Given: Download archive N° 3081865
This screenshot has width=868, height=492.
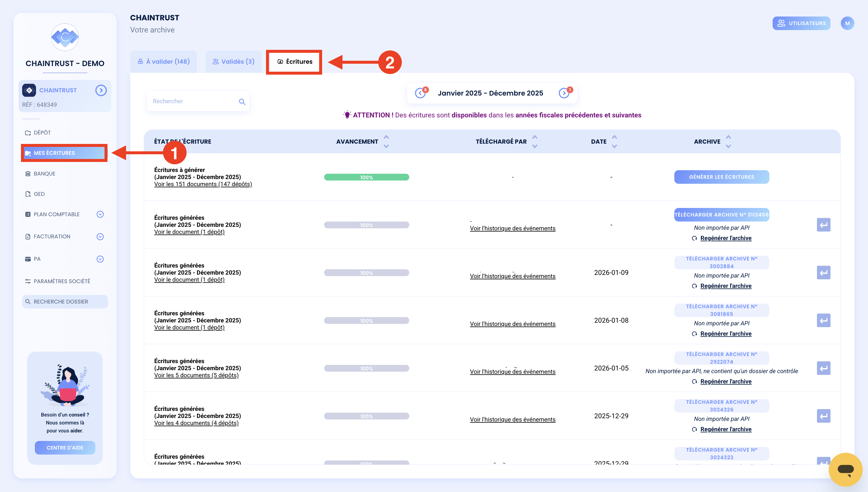Looking at the screenshot, I should click(x=722, y=310).
